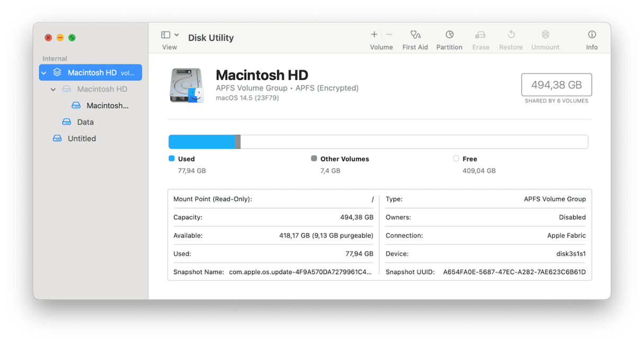Viewport: 644px width, 343px height.
Task: Open the Partition pie chart tool
Action: coord(449,35)
